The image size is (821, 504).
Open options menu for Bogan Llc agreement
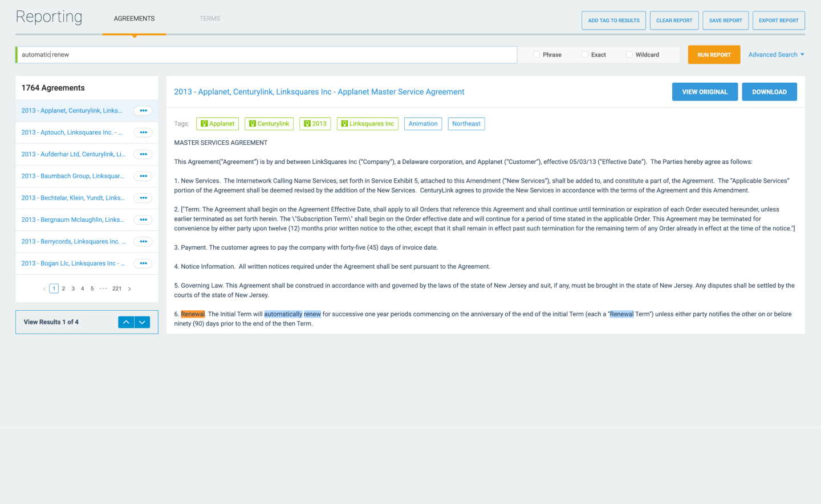click(143, 263)
